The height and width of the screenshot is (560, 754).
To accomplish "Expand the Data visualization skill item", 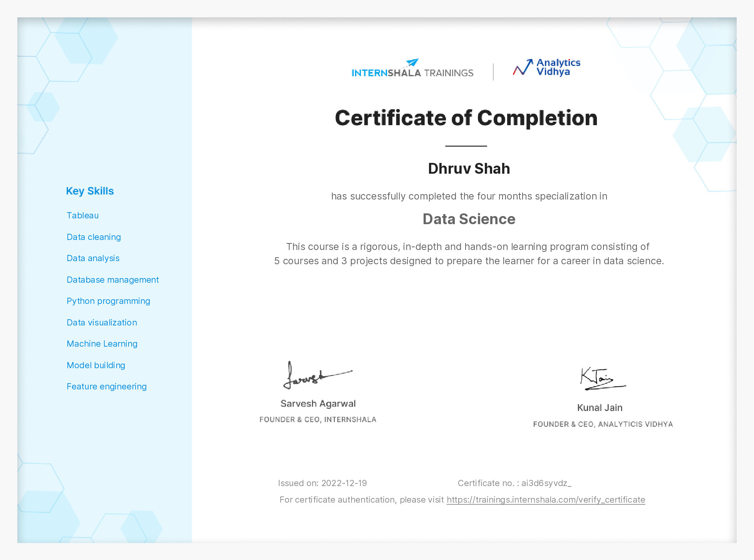I will (102, 322).
